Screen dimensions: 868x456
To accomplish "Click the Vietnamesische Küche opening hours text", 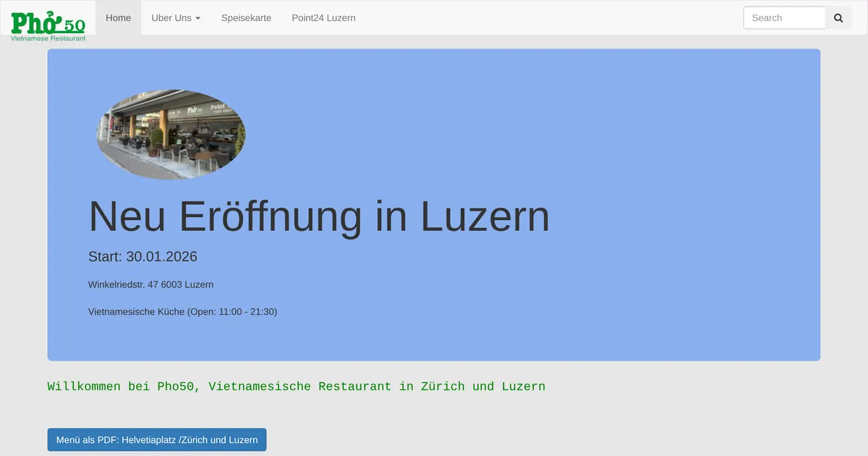I will [x=182, y=312].
